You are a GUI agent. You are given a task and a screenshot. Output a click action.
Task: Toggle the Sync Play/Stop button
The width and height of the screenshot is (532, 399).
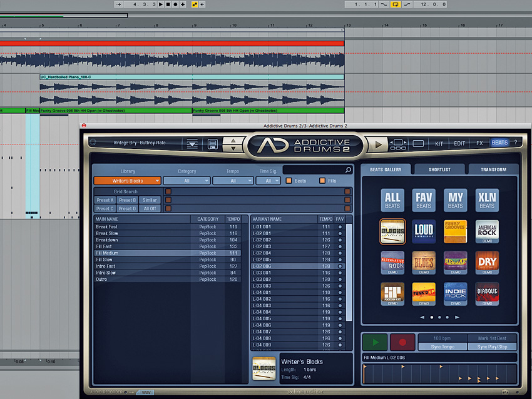pos(492,347)
